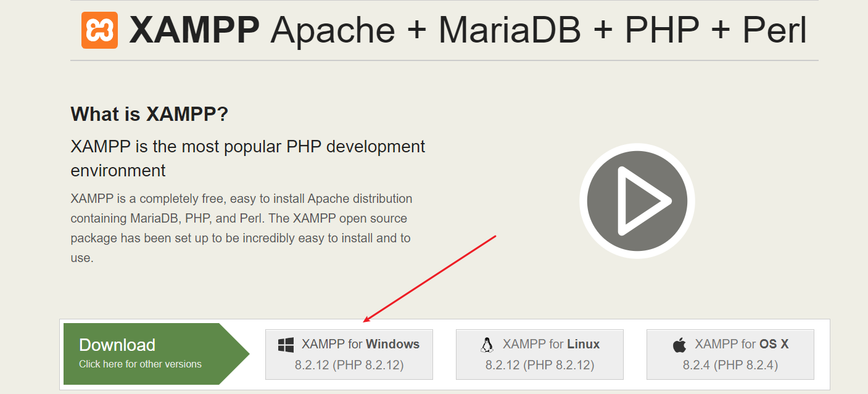This screenshot has width=868, height=394.
Task: Click the Linux penguin icon
Action: pos(487,345)
